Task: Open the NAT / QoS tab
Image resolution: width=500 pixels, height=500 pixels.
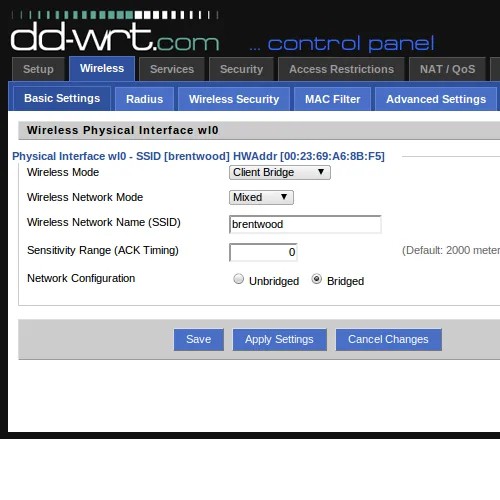Action: pos(447,69)
